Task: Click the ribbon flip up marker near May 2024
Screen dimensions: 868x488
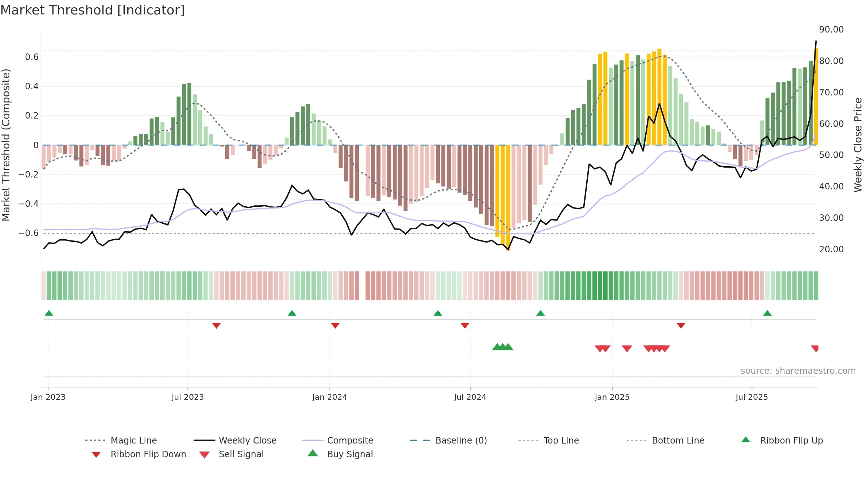Action: coord(438,313)
